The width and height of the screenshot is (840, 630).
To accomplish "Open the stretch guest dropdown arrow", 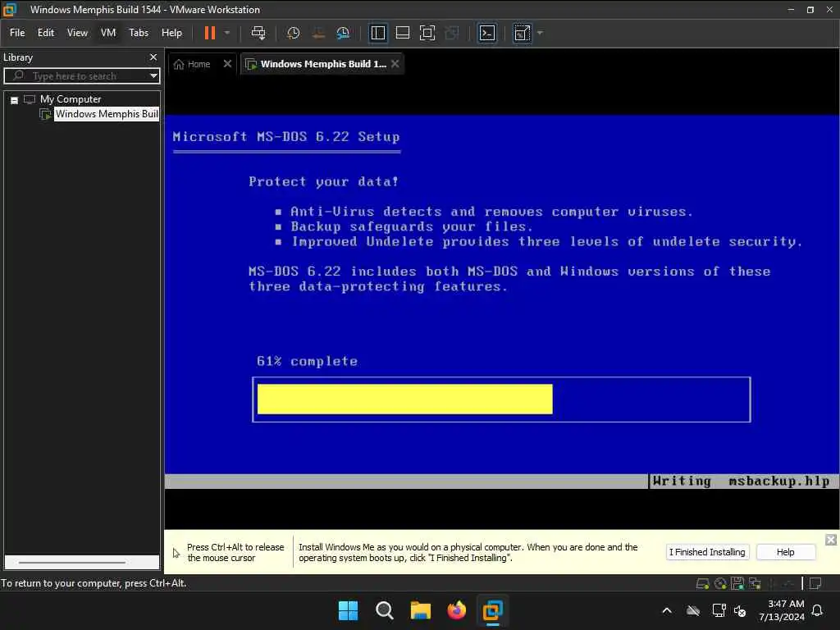I will pyautogui.click(x=540, y=33).
